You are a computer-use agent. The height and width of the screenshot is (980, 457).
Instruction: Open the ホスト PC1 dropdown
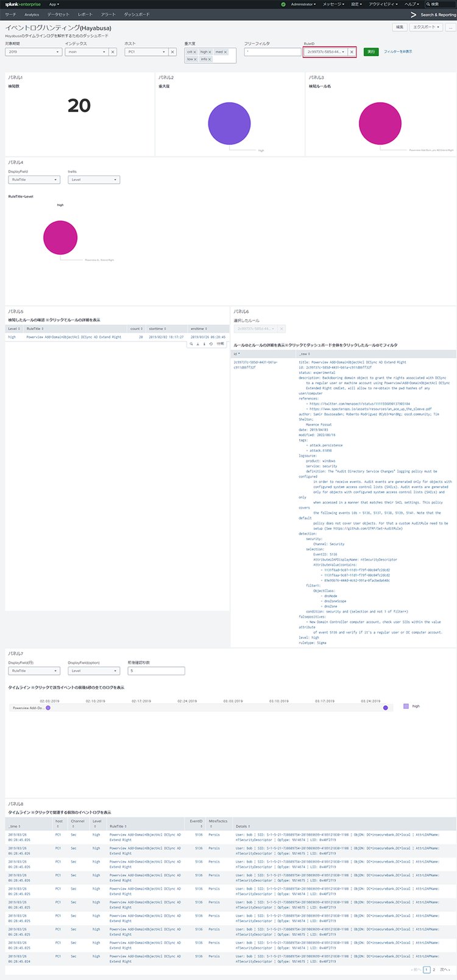[146, 52]
